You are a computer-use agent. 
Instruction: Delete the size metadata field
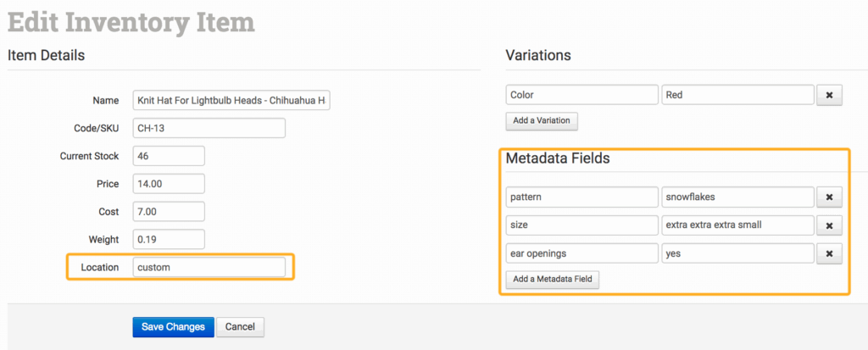coord(828,225)
